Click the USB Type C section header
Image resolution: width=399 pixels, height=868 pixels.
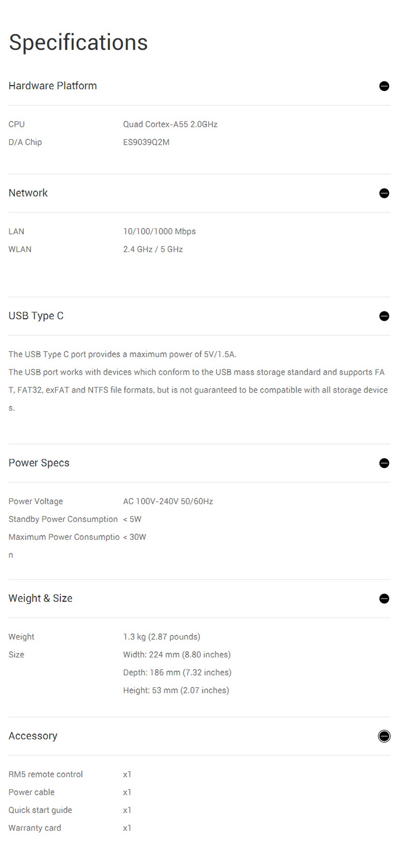click(x=36, y=316)
